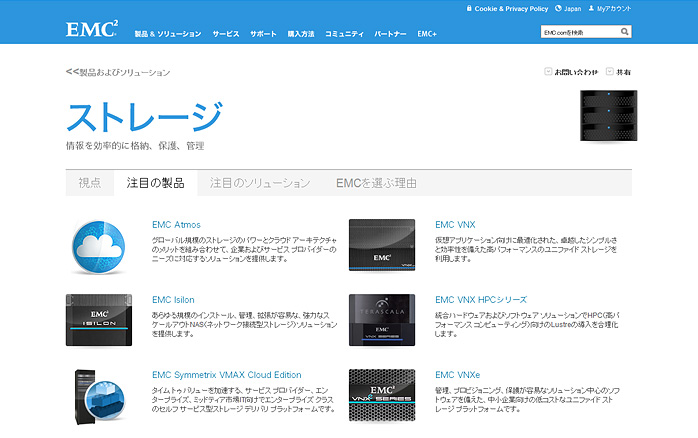
Task: Go back via <<製品およびソリューション link
Action: pyautogui.click(x=118, y=72)
